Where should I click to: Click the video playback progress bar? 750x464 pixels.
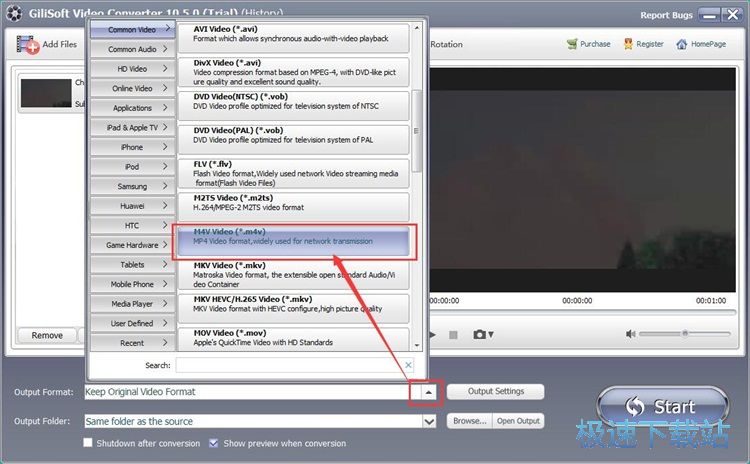click(x=582, y=312)
